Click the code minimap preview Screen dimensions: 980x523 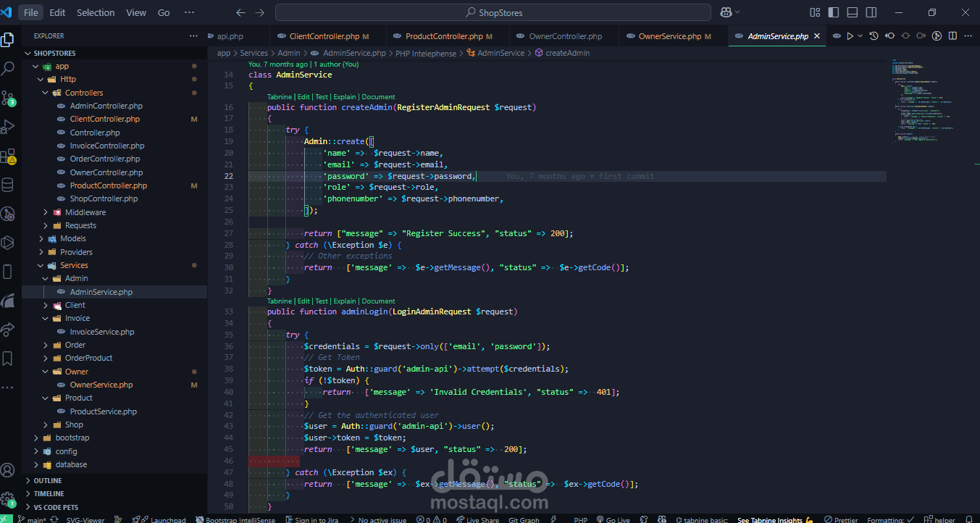[x=924, y=101]
